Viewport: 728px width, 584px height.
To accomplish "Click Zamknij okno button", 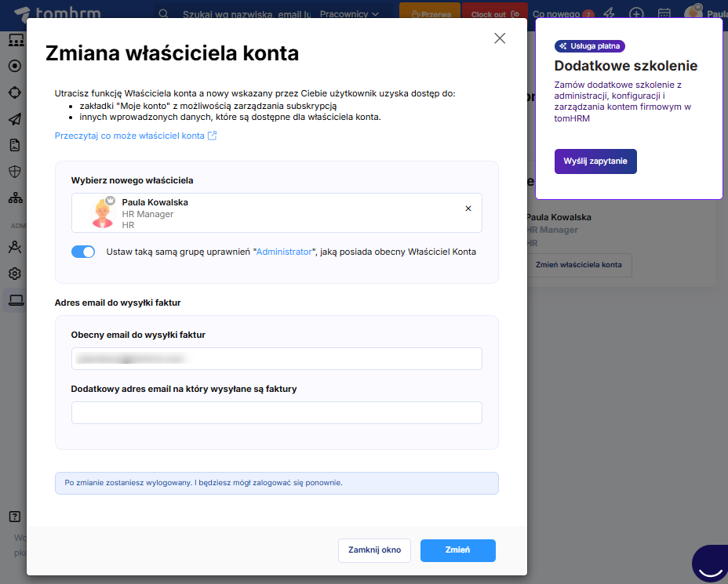I will tap(374, 550).
